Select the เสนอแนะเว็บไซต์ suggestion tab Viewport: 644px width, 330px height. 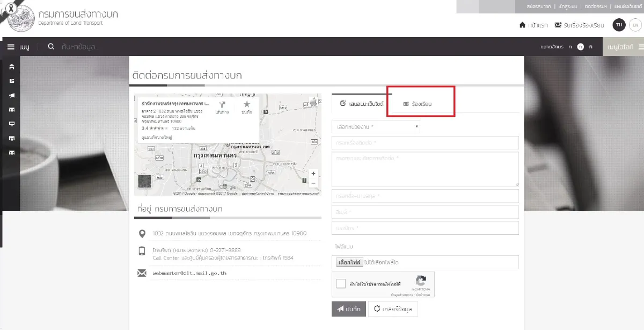point(362,103)
